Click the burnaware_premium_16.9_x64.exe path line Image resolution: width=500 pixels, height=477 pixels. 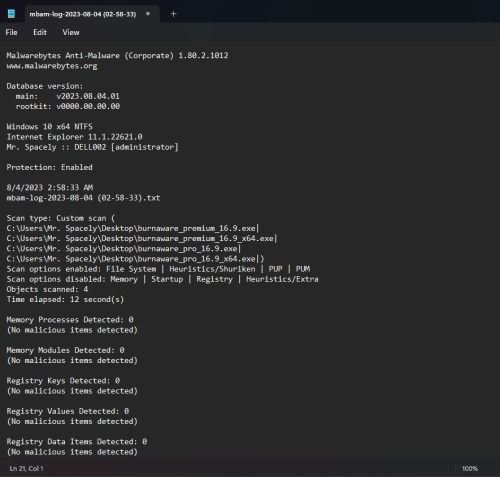pos(142,238)
